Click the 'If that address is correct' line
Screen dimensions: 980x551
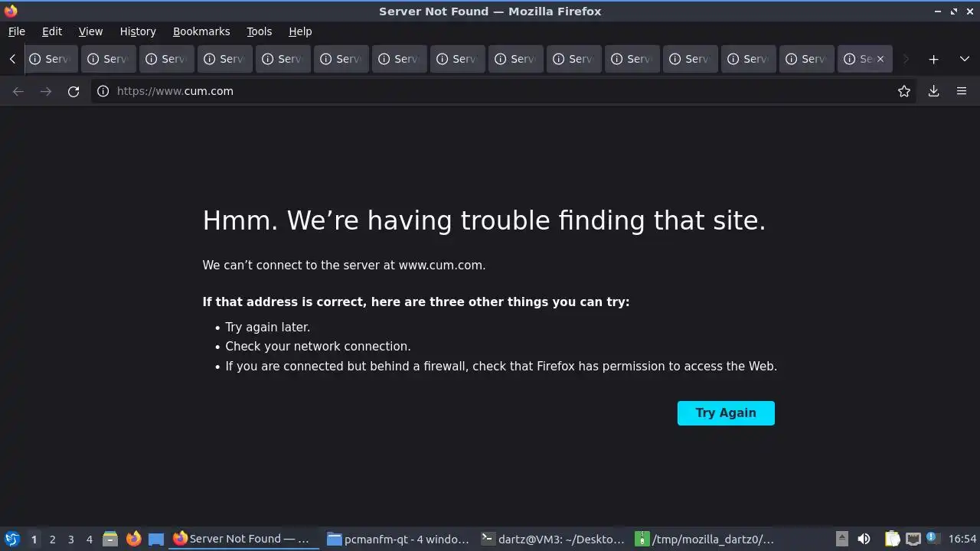point(416,302)
